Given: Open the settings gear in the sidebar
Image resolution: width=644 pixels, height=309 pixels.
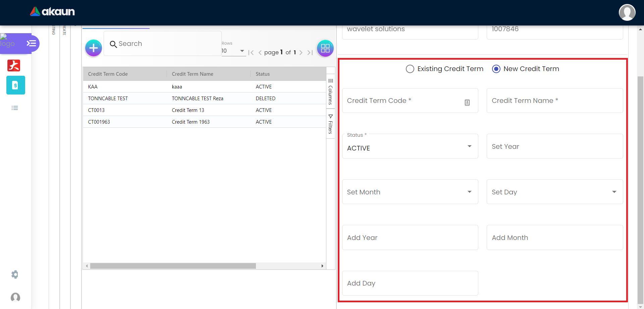Looking at the screenshot, I should [15, 274].
